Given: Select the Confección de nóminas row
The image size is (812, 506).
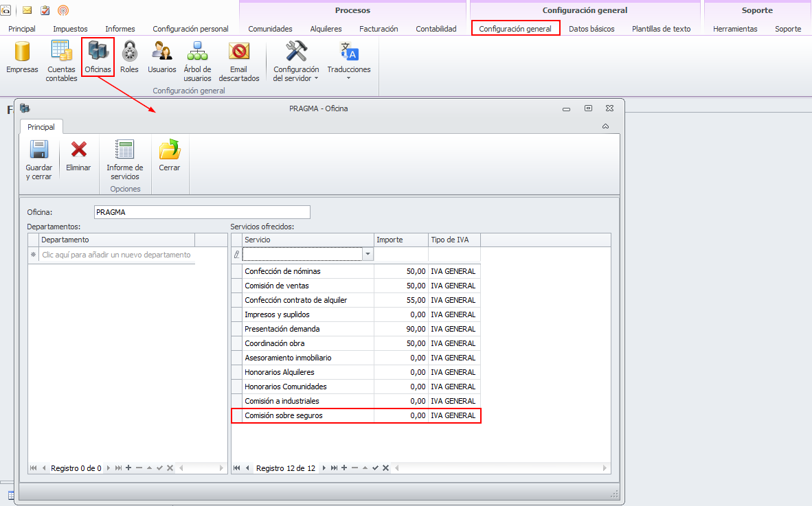Looking at the screenshot, I should tap(356, 271).
